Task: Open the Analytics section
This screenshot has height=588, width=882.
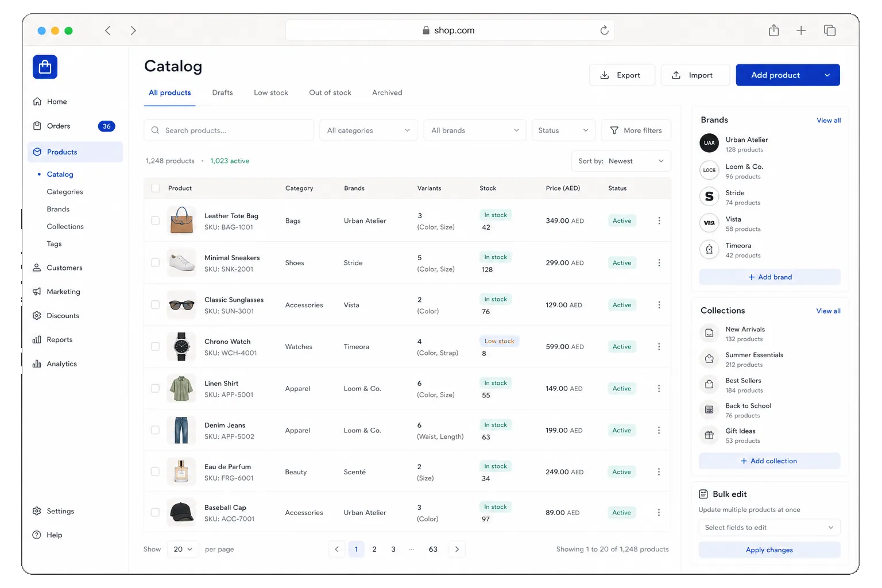Action: (55, 364)
